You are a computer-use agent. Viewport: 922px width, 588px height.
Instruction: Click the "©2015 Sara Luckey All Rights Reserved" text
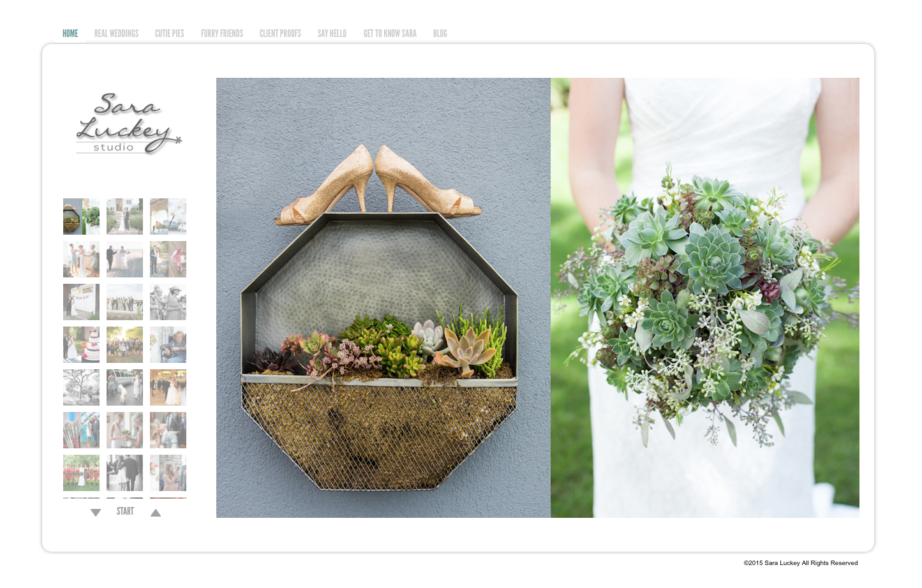pyautogui.click(x=800, y=563)
